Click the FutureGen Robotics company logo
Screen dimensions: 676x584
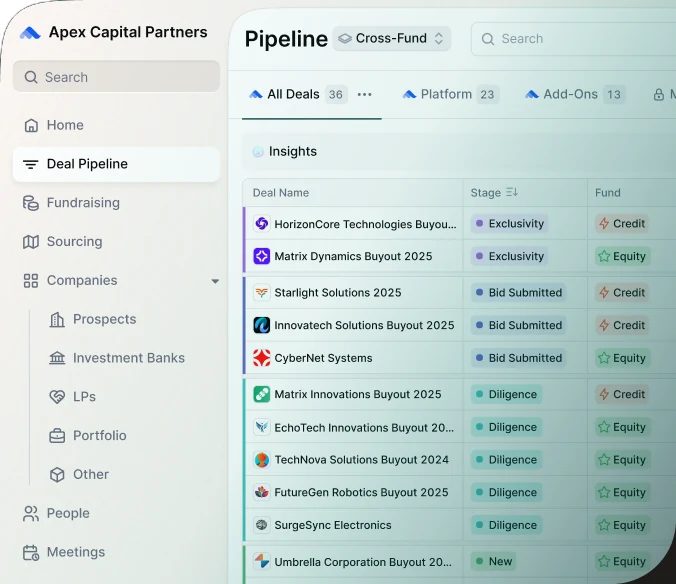(261, 492)
